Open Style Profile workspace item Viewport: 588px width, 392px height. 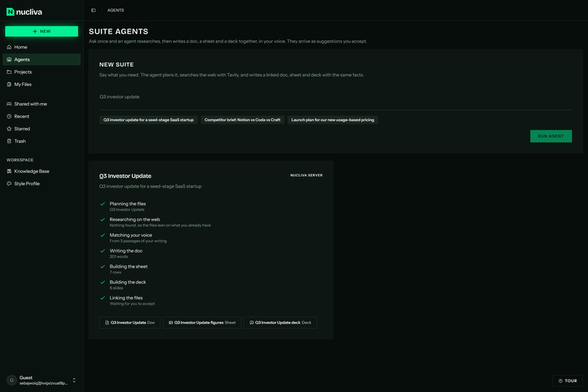(x=42, y=183)
